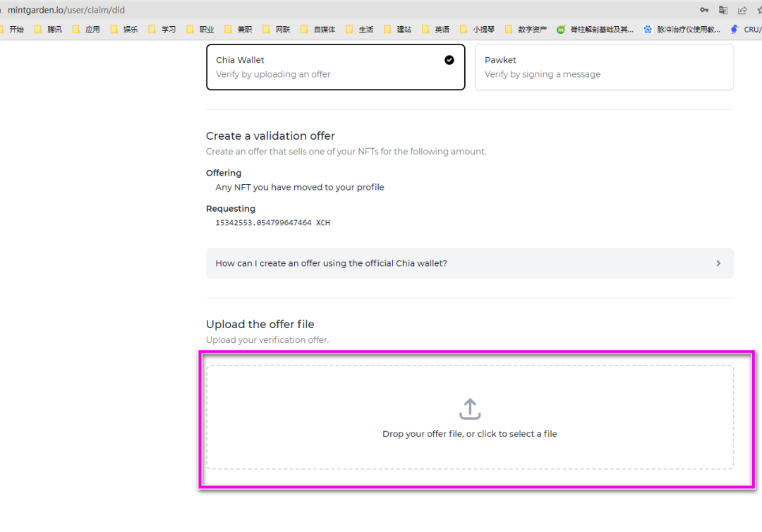
Task: Click the mintgarden.io address bar URL
Action: coord(66,10)
